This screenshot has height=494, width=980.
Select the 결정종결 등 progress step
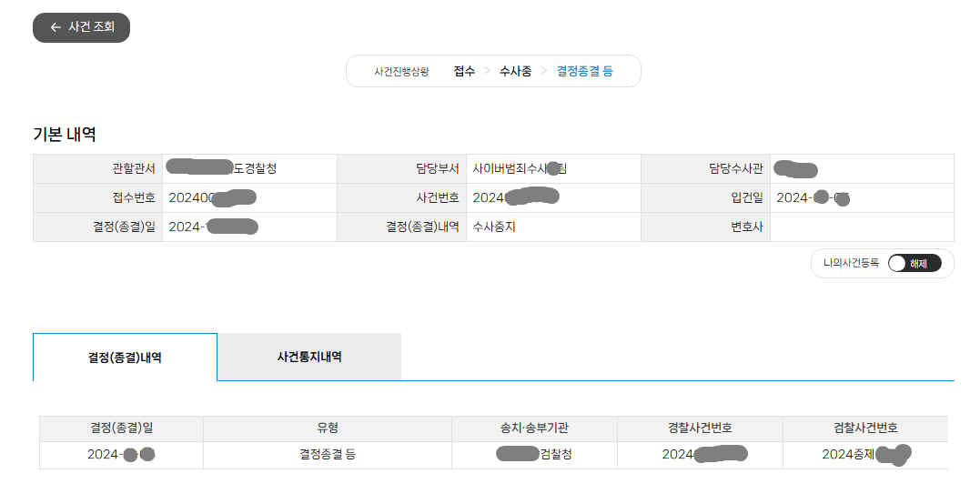(585, 71)
